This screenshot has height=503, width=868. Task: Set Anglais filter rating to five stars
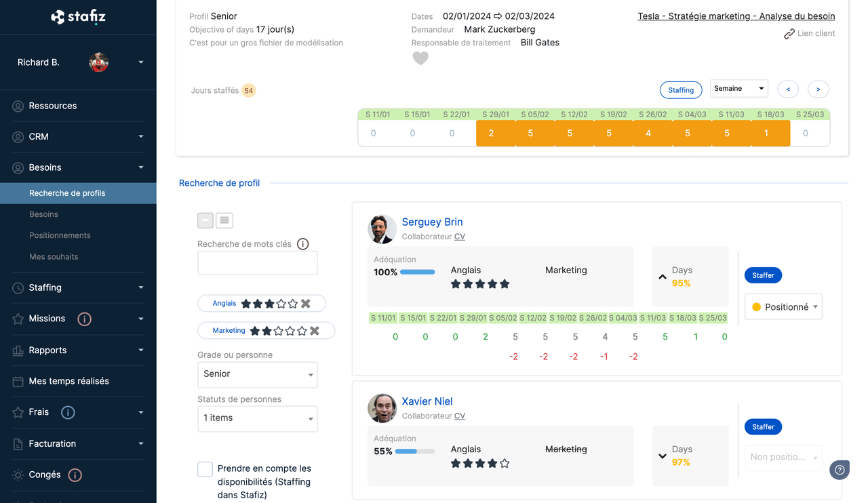[x=293, y=304]
